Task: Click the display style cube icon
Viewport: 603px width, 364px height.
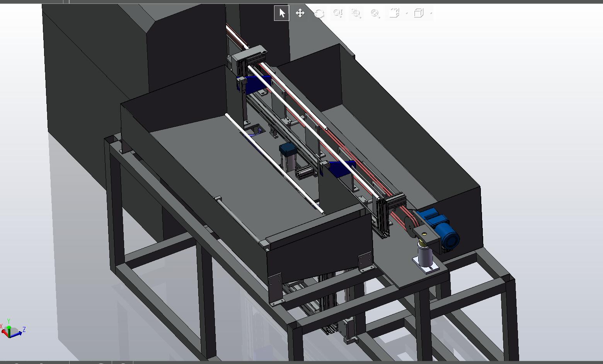Action: pyautogui.click(x=418, y=13)
